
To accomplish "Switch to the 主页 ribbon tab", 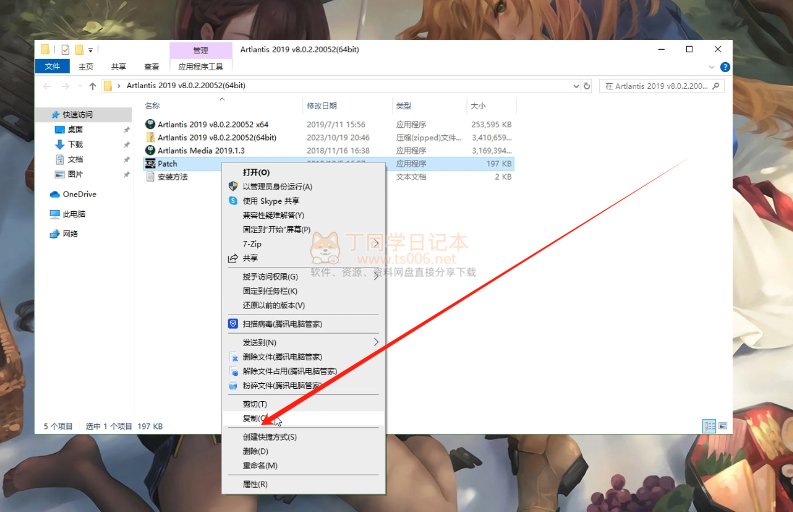I will (85, 66).
